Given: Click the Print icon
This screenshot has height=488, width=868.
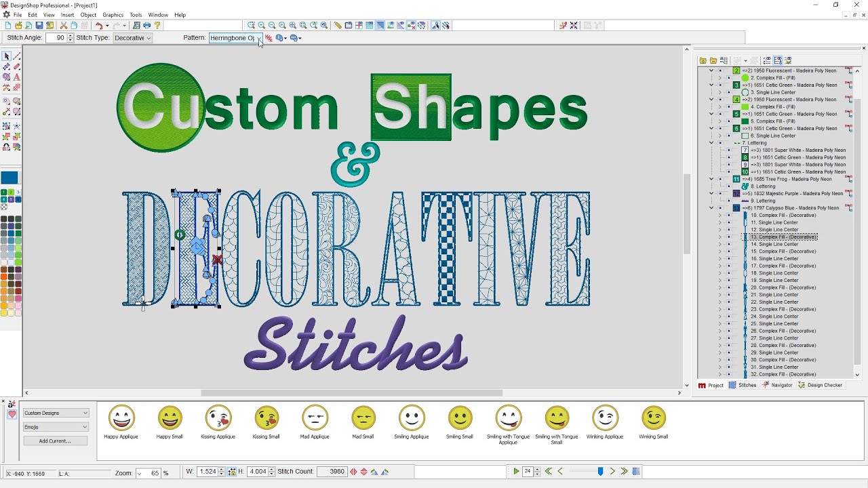Looking at the screenshot, I should (147, 26).
